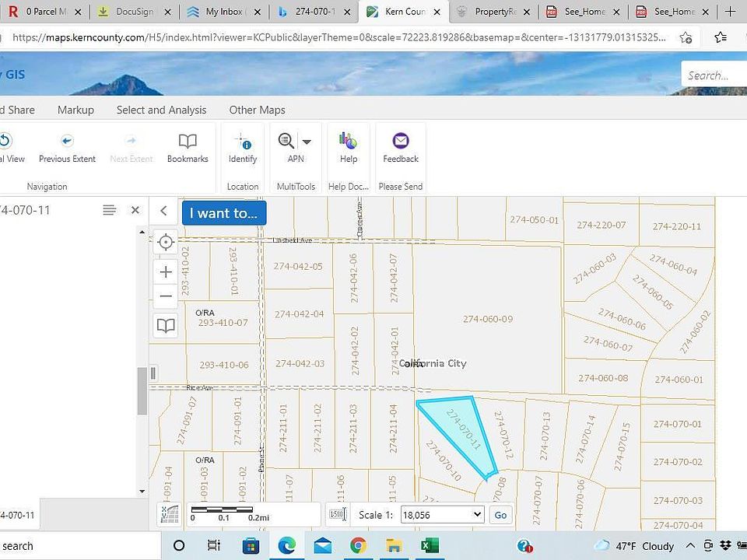Open the Select and Analysis menu

click(x=160, y=110)
